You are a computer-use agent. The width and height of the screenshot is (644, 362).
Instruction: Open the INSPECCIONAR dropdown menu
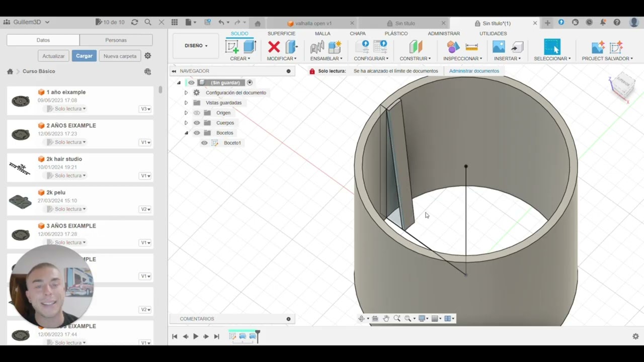tap(462, 58)
